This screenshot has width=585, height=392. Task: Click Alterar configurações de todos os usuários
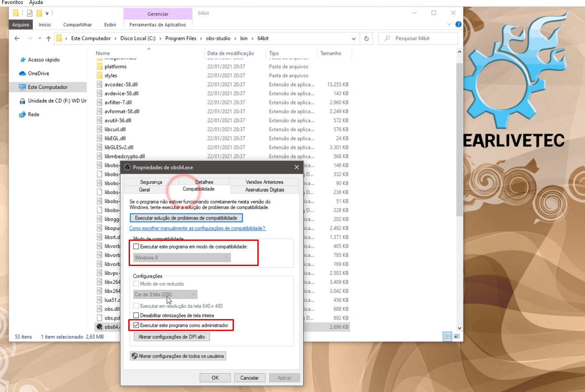(x=178, y=356)
